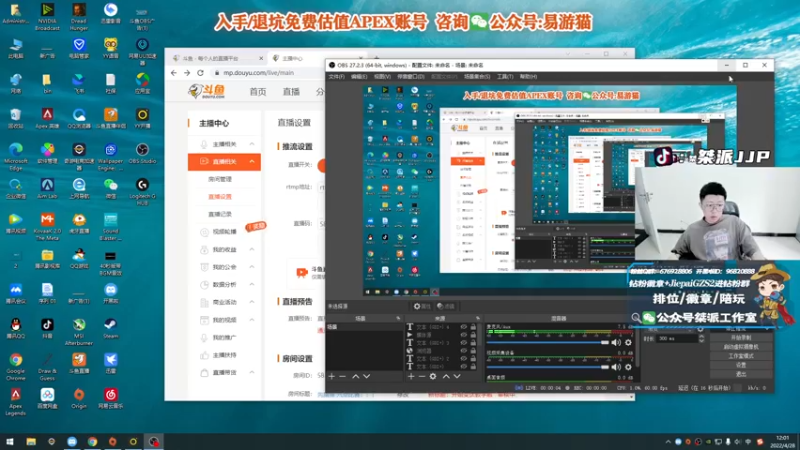Toggle lock on the second source row
Viewport: 800px width, 450px height.
click(x=473, y=335)
